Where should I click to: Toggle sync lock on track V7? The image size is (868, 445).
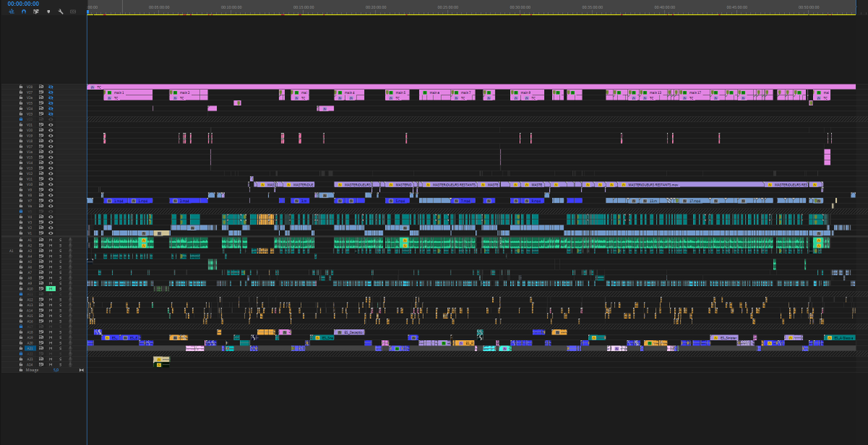pyautogui.click(x=41, y=200)
